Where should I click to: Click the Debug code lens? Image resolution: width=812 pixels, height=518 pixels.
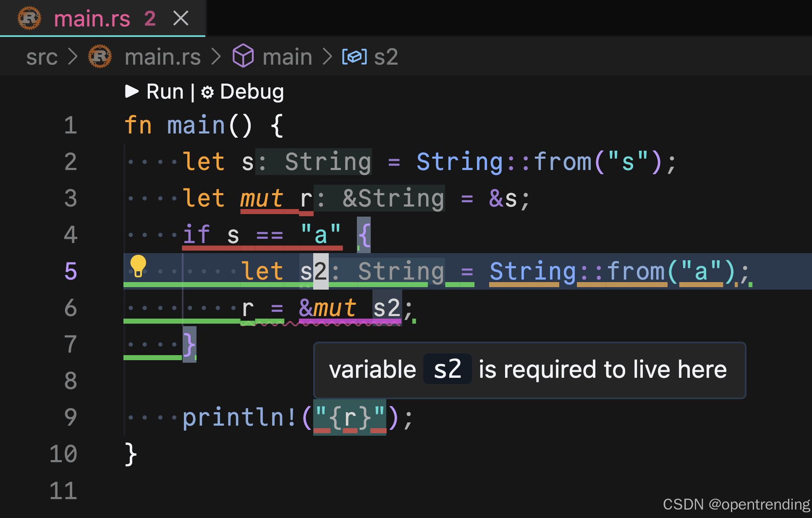point(251,92)
